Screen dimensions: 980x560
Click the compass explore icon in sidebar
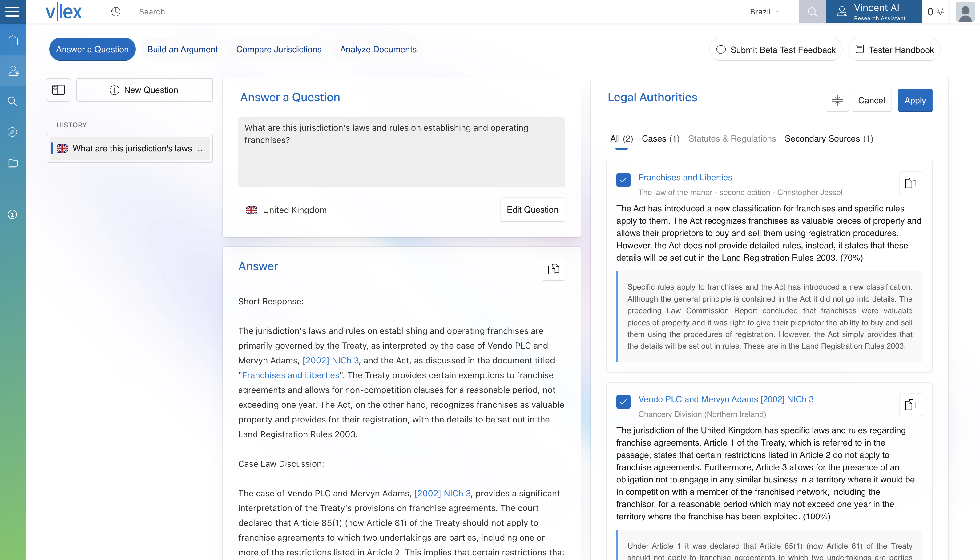coord(12,132)
